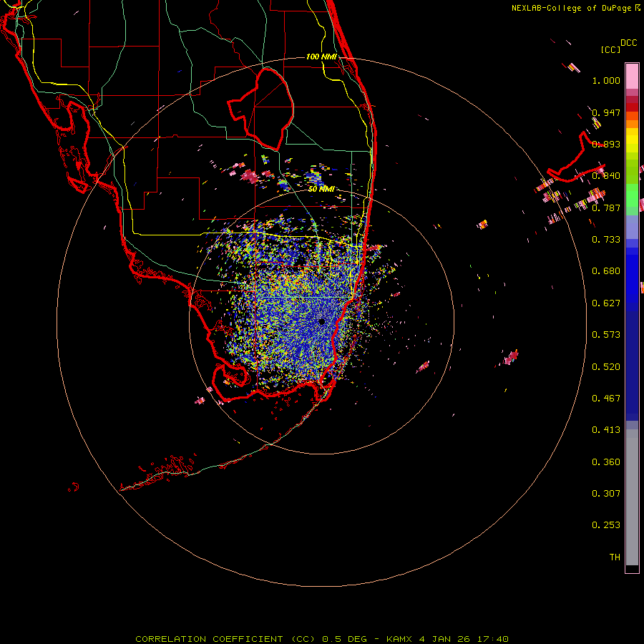This screenshot has height=644, width=644.
Task: Select the 0.627 scale value
Action: click(606, 303)
